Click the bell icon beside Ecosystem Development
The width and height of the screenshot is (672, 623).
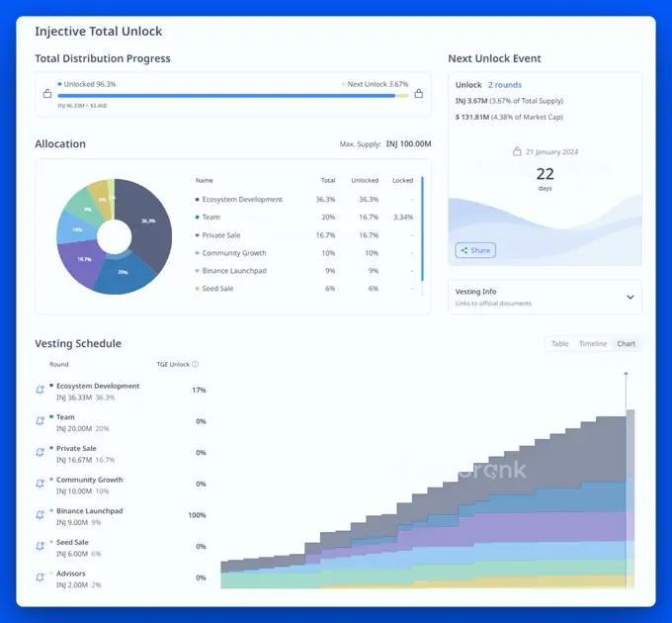click(40, 390)
